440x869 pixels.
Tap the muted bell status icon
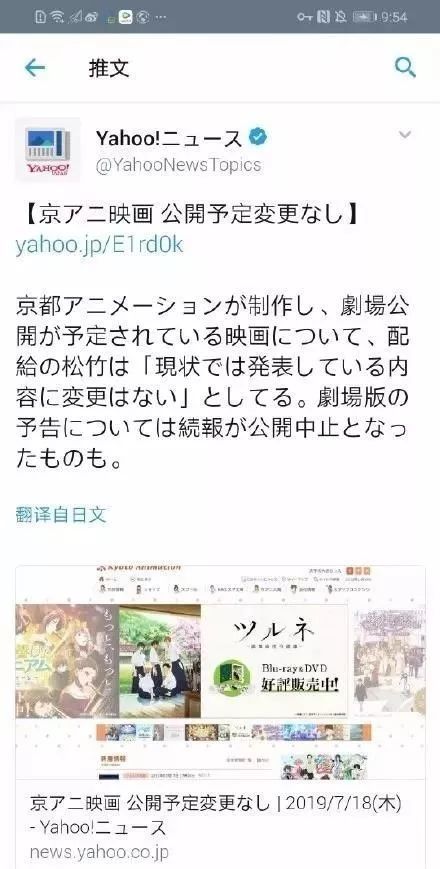pyautogui.click(x=340, y=17)
